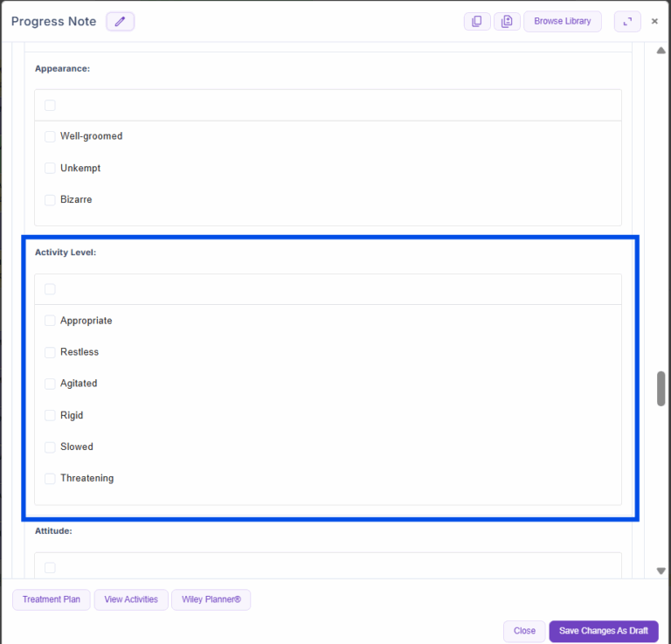Open the Treatment Plan tab
The image size is (671, 644).
52,599
